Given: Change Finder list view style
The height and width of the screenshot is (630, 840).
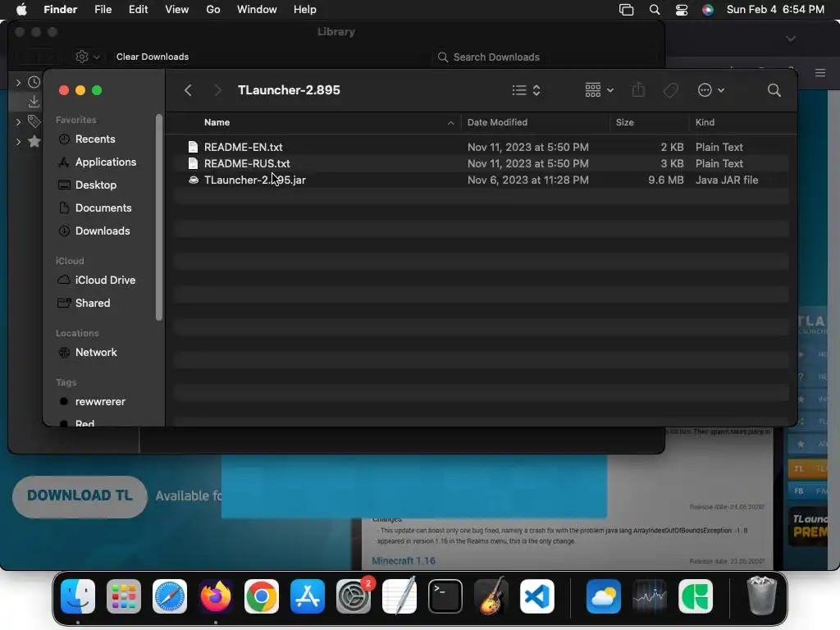Looking at the screenshot, I should click(x=526, y=90).
